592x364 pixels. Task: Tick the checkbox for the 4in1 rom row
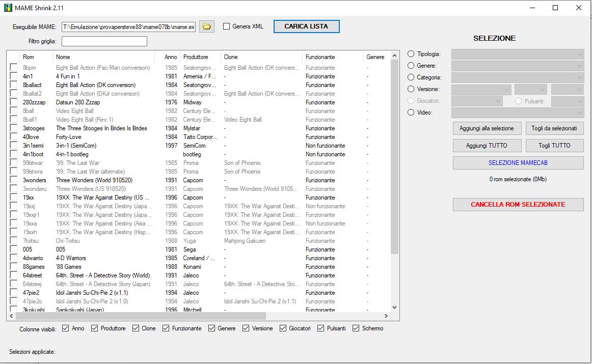(14, 76)
